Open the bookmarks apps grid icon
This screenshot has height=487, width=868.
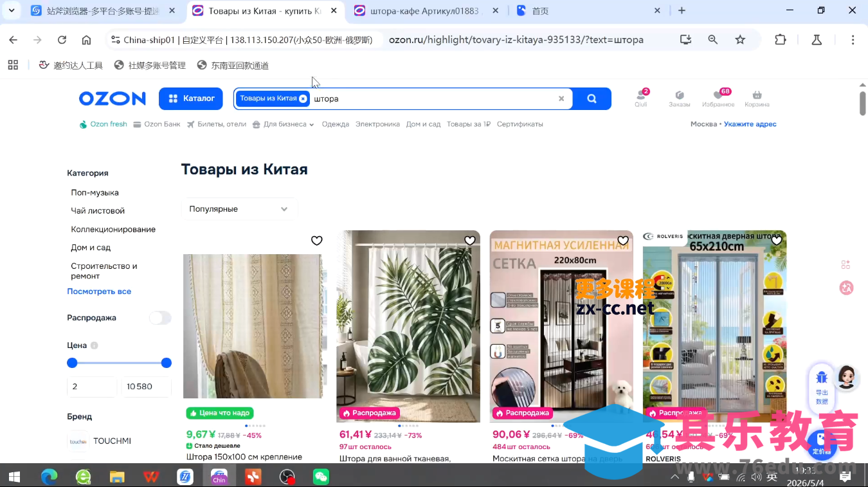[13, 65]
